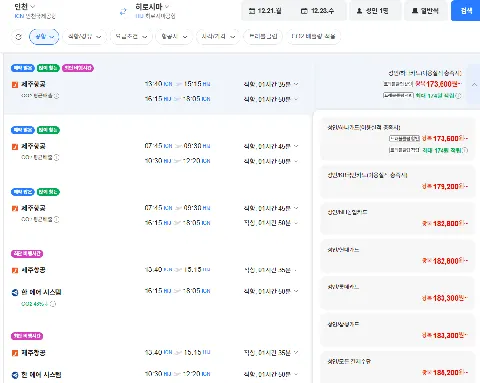480x383 pixels.
Task: Choose the 179,200원 fare card
Action: [397, 181]
